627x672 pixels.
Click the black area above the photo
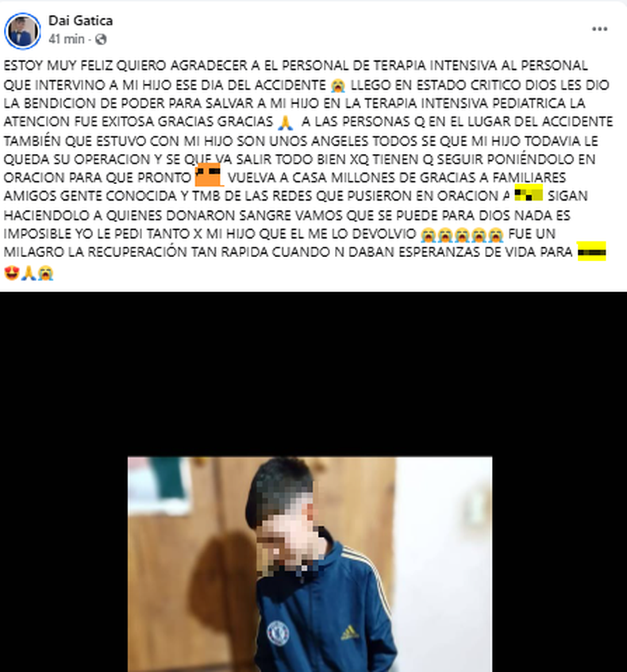point(313,374)
